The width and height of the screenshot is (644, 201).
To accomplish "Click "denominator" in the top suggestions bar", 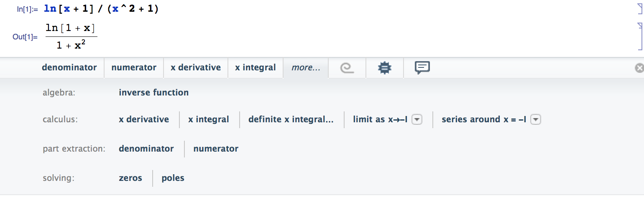I will pos(69,67).
